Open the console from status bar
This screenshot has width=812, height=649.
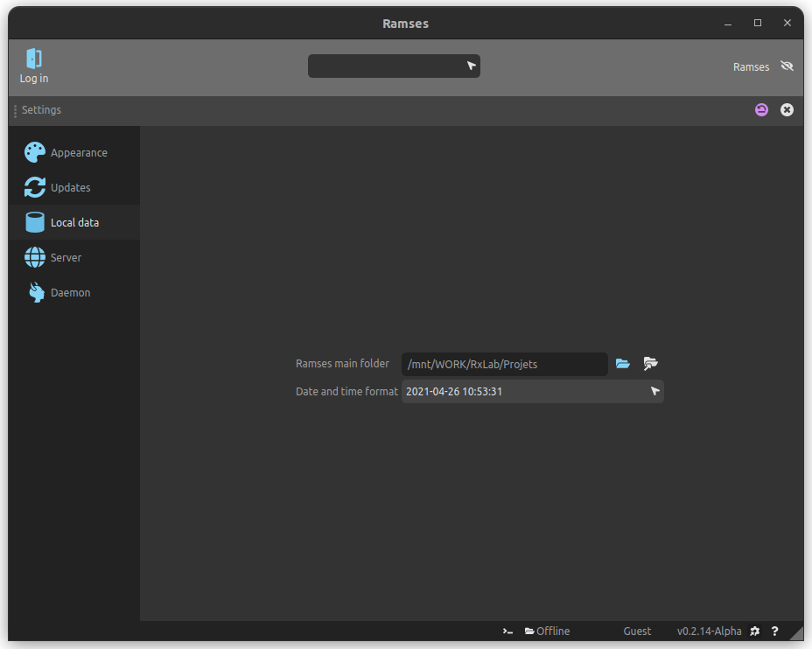coord(507,632)
